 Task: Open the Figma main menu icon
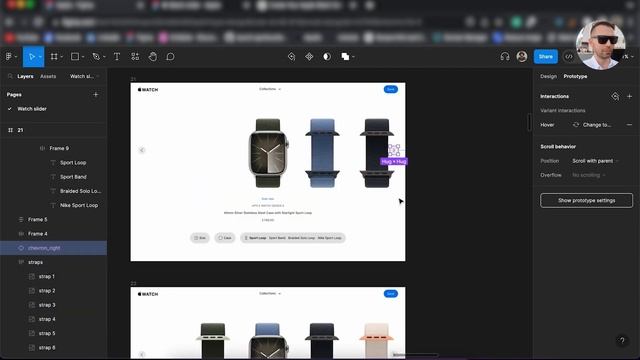point(9,57)
